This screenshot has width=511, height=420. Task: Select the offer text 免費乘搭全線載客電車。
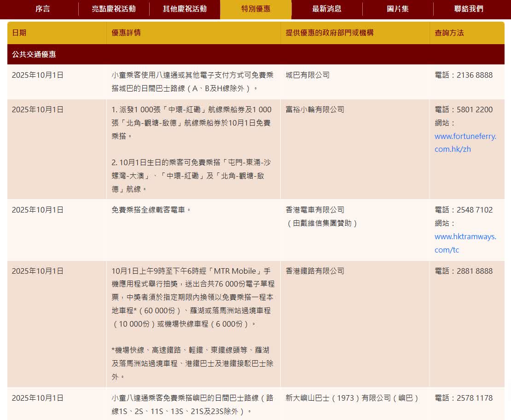point(151,210)
